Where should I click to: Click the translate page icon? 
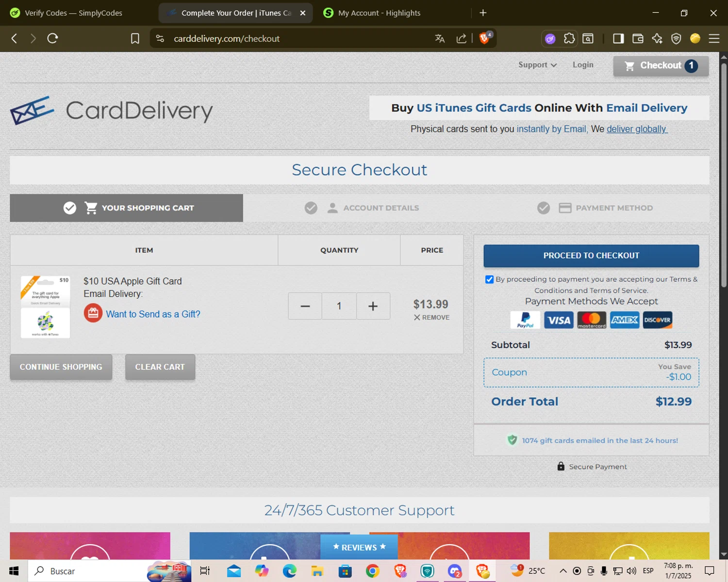[x=440, y=38]
